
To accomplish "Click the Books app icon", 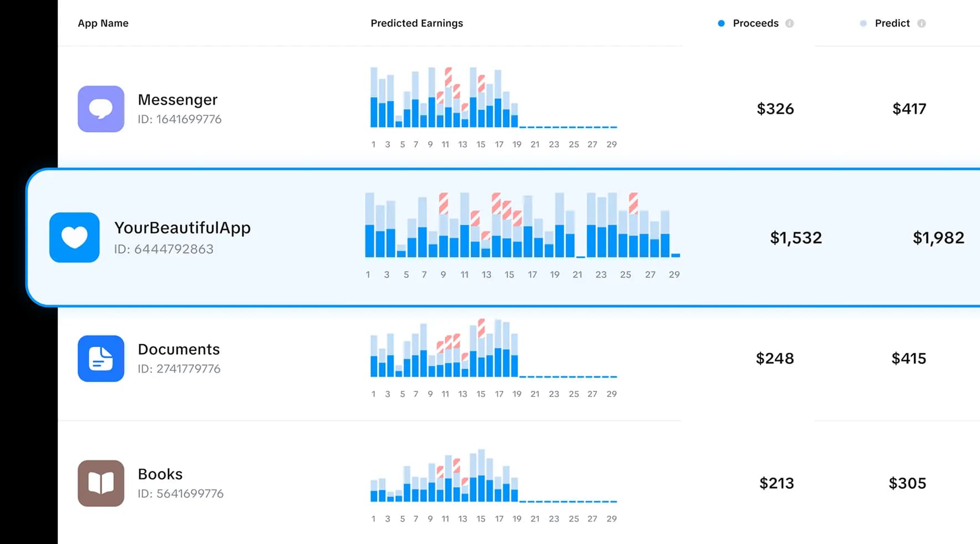I will pyautogui.click(x=100, y=483).
